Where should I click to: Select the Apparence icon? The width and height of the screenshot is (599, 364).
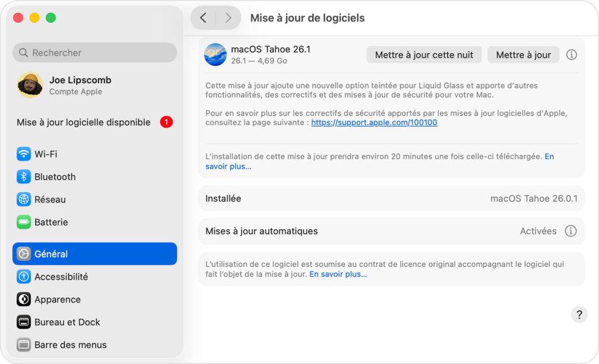pos(23,300)
